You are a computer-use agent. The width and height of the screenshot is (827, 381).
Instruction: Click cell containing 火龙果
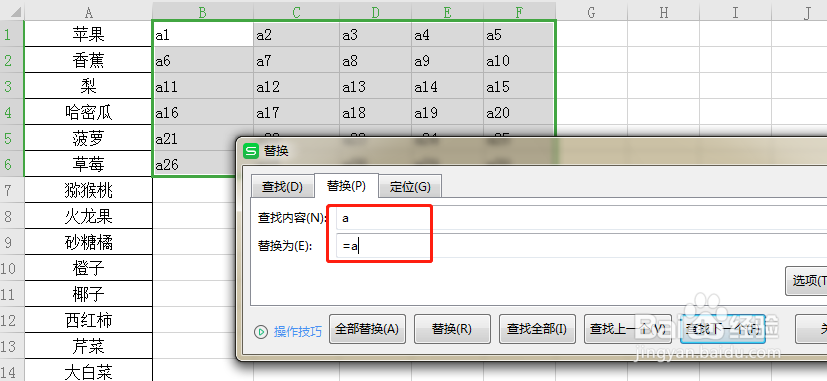89,216
